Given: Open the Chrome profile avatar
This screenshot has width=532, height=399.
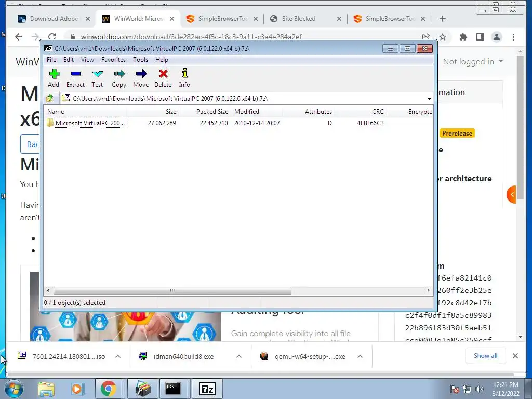Looking at the screenshot, I should (x=497, y=37).
